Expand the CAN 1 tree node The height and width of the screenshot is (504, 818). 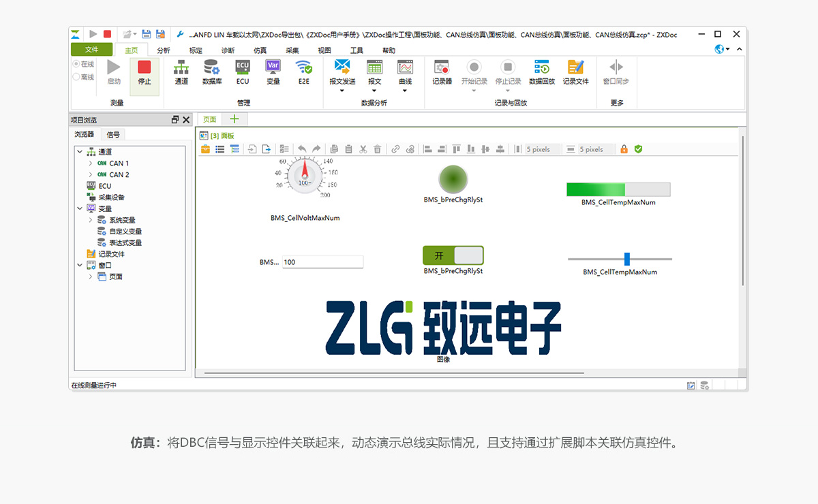coord(91,163)
